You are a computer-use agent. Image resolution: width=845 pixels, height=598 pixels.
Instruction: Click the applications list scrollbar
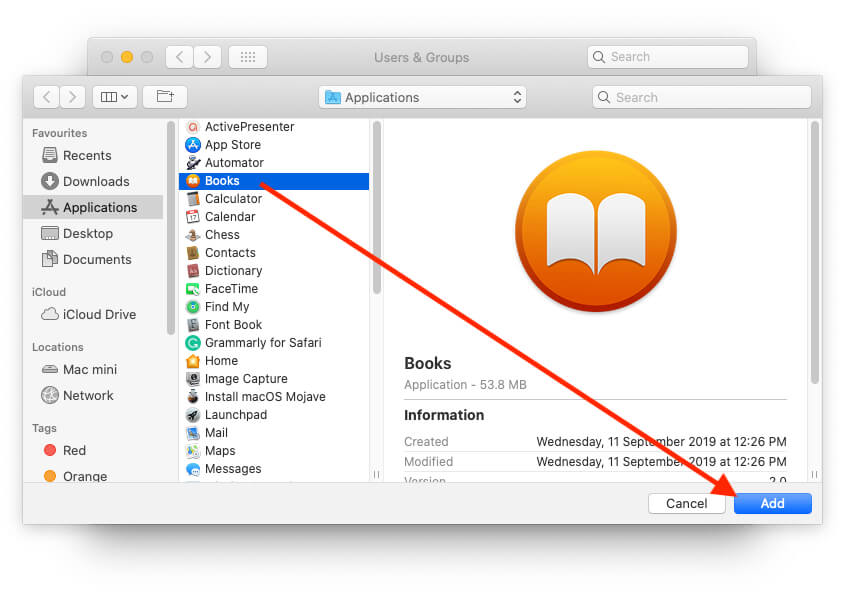click(377, 208)
